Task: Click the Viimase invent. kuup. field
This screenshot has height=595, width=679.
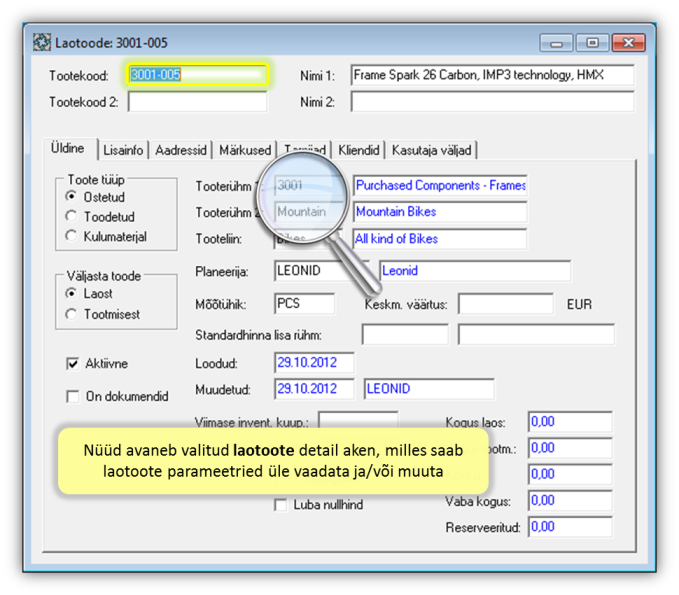Action: (x=358, y=421)
